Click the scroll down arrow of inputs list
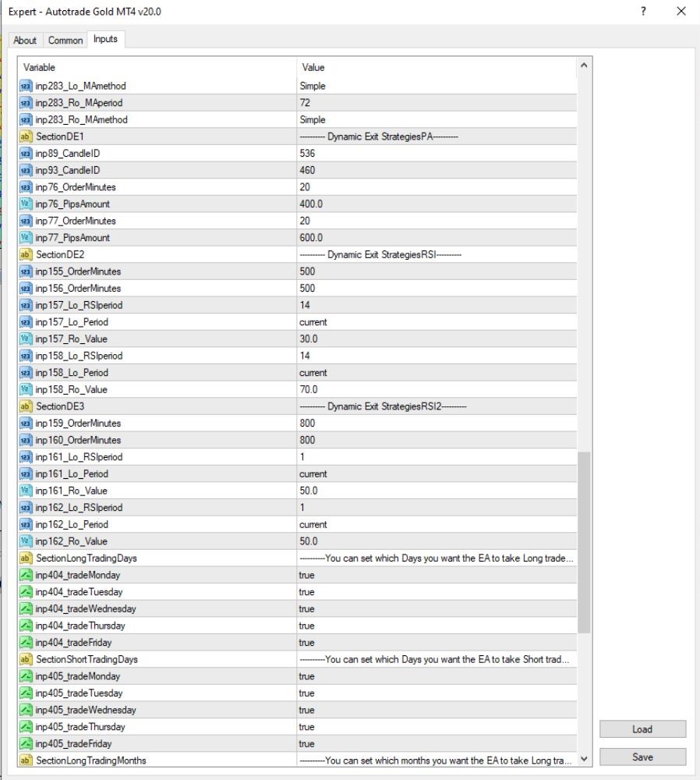This screenshot has width=700, height=780. point(584,759)
